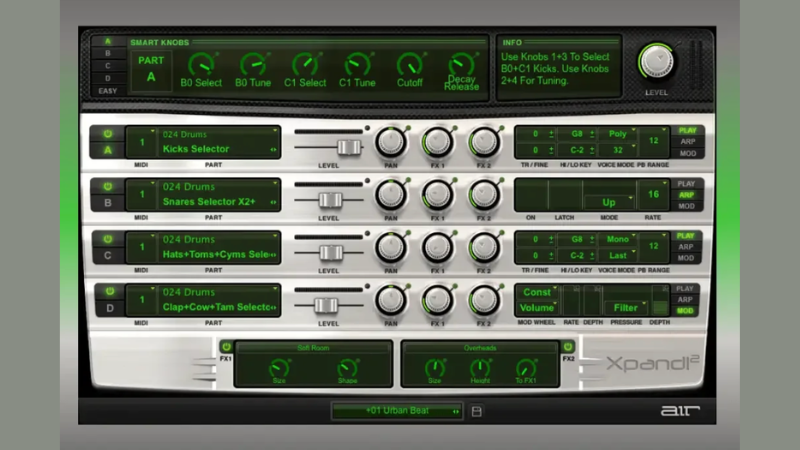800x450 pixels.
Task: Toggle the FX1 power button
Action: 226,347
